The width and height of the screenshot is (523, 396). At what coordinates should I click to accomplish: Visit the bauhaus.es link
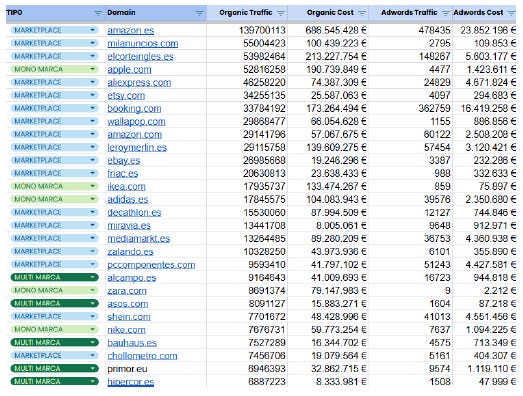point(132,343)
